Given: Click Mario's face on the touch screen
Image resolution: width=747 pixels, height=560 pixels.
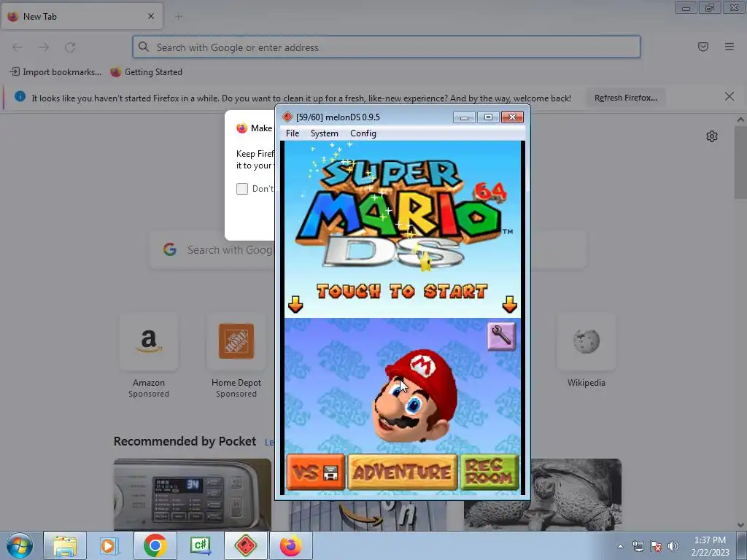Looking at the screenshot, I should pos(414,396).
